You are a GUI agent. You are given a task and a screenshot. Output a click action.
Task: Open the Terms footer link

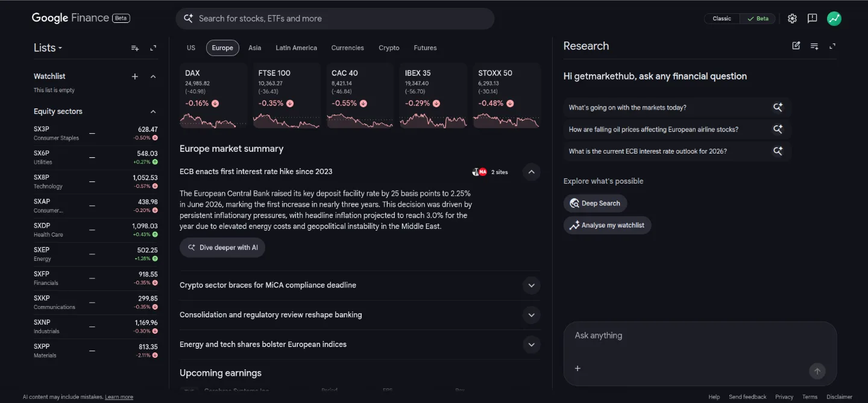[x=810, y=397]
